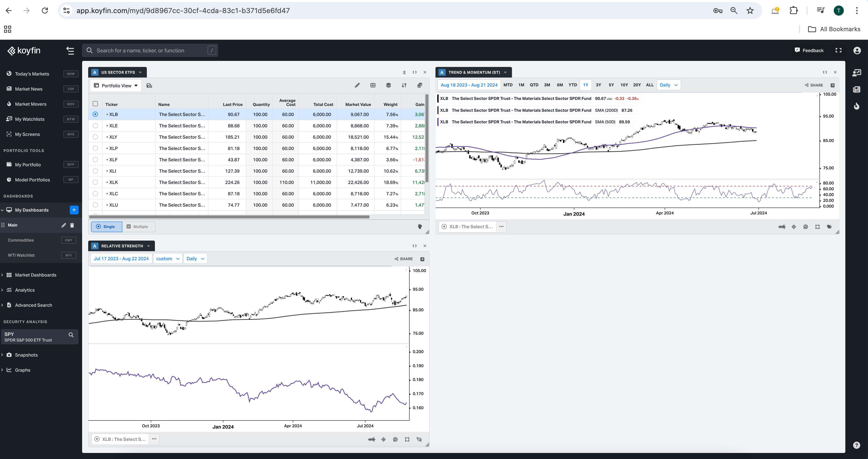Share the Relative Strength chart

pos(404,259)
